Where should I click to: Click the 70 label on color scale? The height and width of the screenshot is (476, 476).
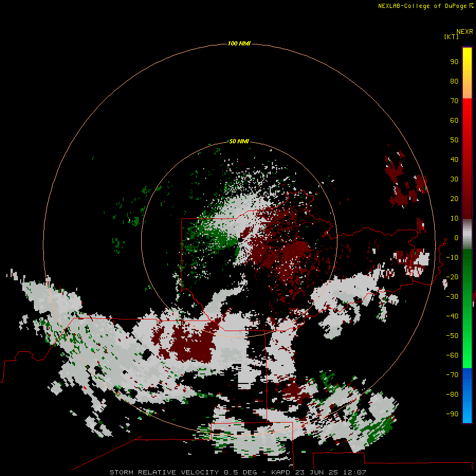[x=454, y=101]
